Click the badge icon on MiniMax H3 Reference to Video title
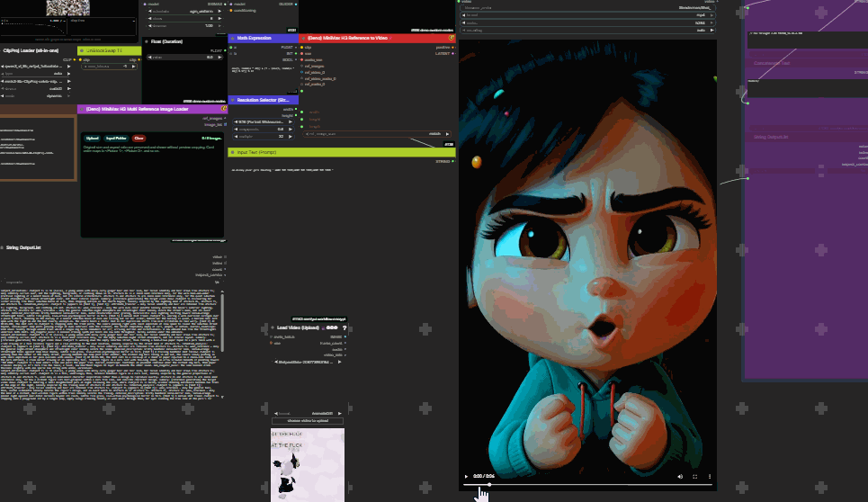The image size is (868, 502). click(x=452, y=38)
